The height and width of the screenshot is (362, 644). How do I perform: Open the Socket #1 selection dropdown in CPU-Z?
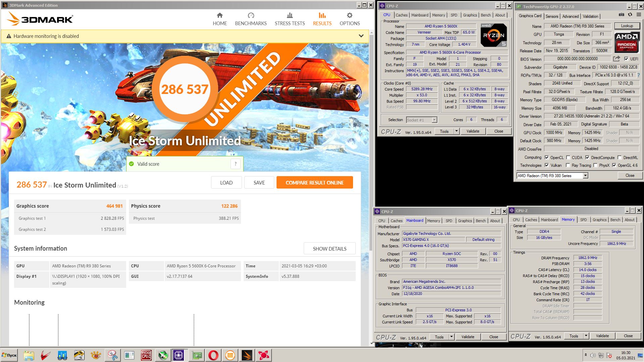coord(422,120)
